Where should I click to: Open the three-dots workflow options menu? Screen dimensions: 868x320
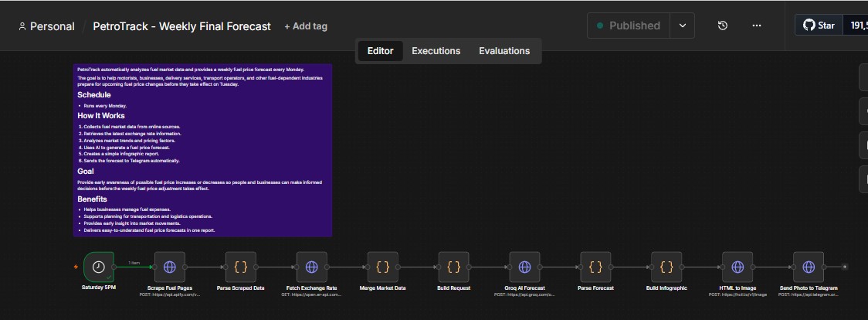pos(757,26)
